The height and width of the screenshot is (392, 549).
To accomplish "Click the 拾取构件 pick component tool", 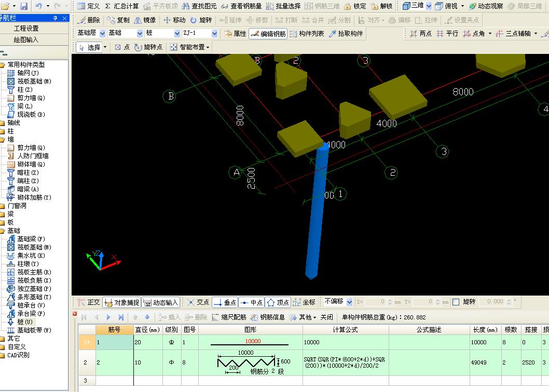I will 346,34.
